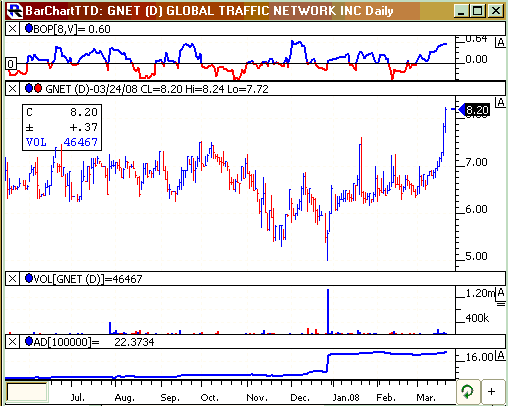Click the Oct. label on time axis
Viewport: 508px width, 406px height.
click(x=209, y=397)
